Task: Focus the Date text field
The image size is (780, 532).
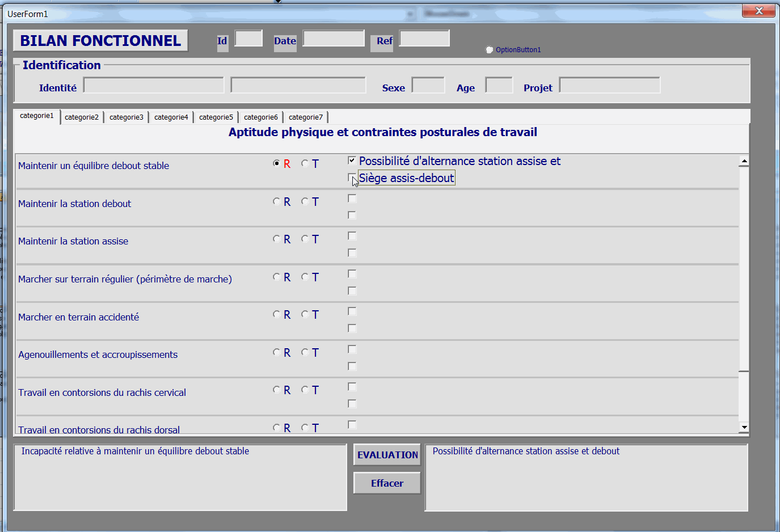Action: click(334, 39)
